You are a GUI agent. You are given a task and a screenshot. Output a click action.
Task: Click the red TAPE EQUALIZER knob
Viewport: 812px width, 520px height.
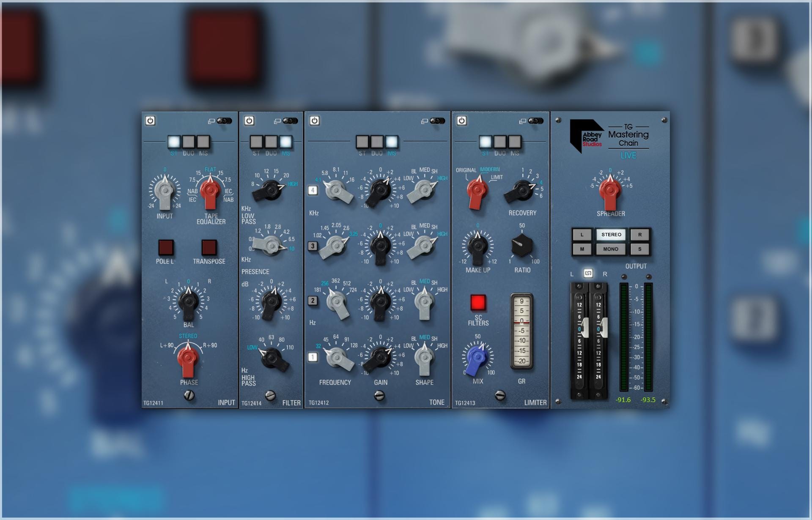(x=211, y=191)
